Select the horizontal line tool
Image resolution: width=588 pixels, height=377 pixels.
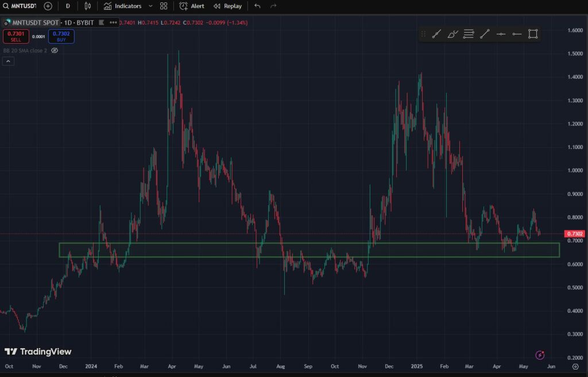500,34
